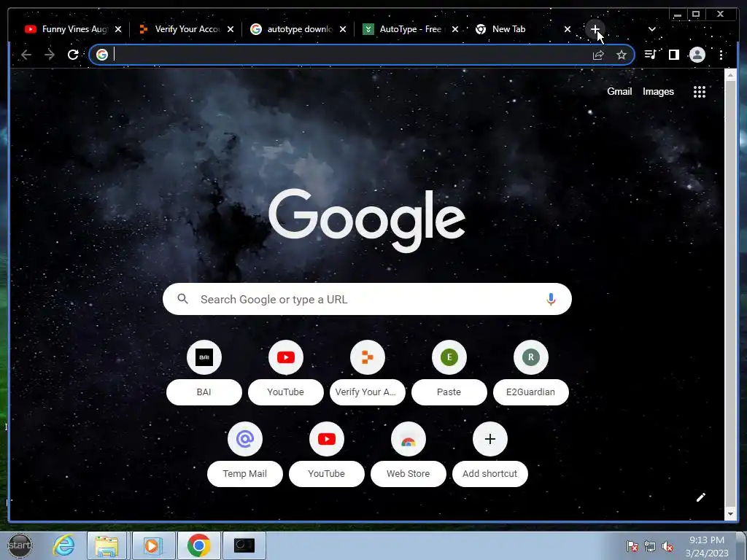This screenshot has height=560, width=747.
Task: Bookmark this tab with star icon
Action: click(622, 55)
